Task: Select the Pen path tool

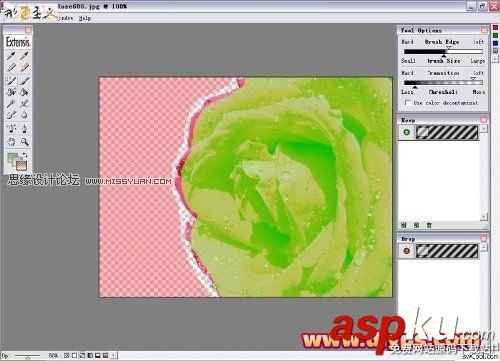Action: point(24,104)
